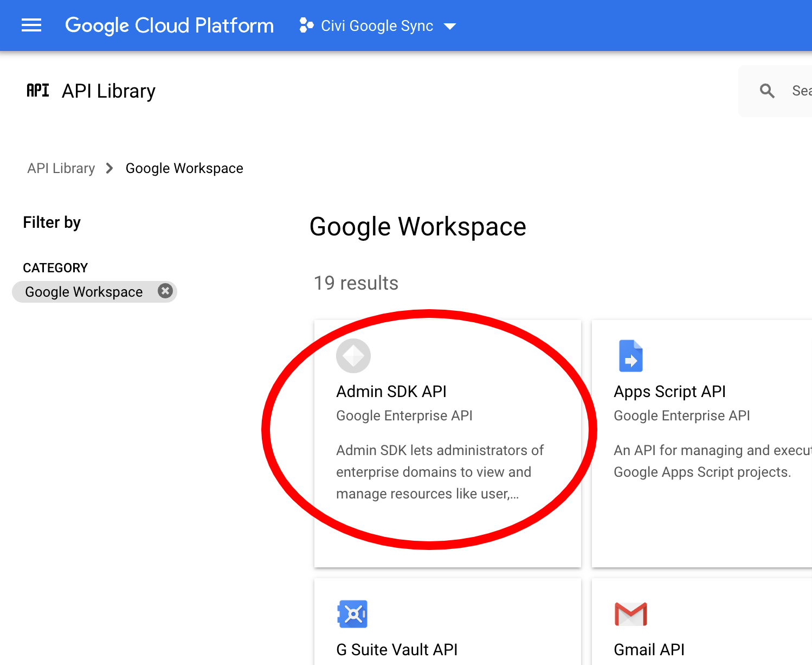This screenshot has width=812, height=665.
Task: Click the CATEGORY filter heading
Action: [55, 268]
